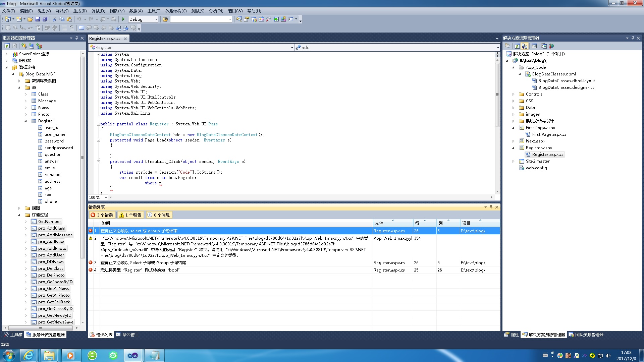The height and width of the screenshot is (362, 644).
Task: Open the Register class navigation dropdown
Action: pos(292,48)
